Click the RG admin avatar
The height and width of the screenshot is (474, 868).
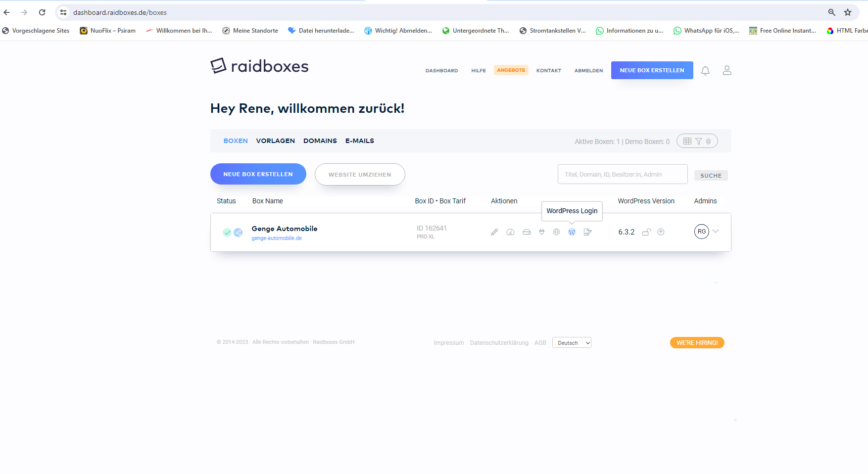[702, 232]
